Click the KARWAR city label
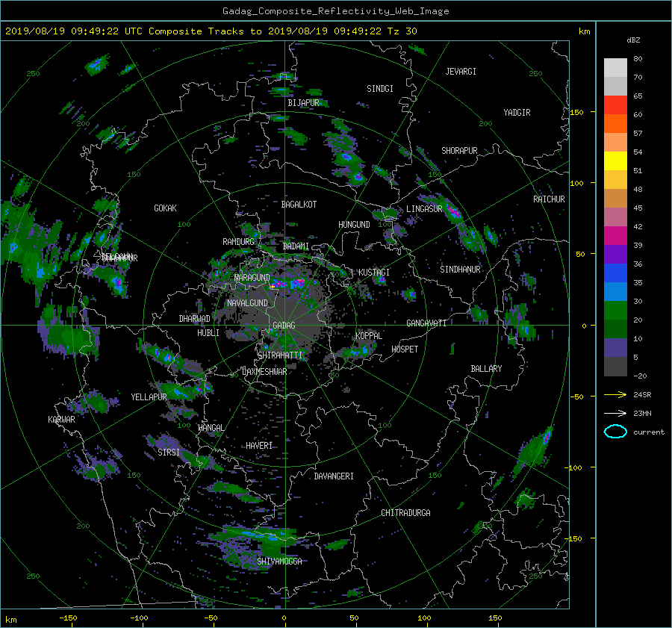The image size is (672, 628). pos(61,420)
